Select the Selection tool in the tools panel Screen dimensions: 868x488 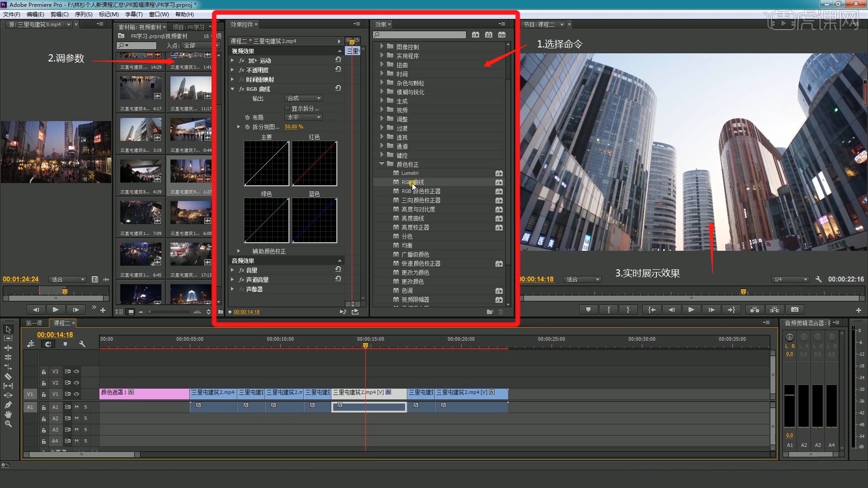tap(8, 329)
